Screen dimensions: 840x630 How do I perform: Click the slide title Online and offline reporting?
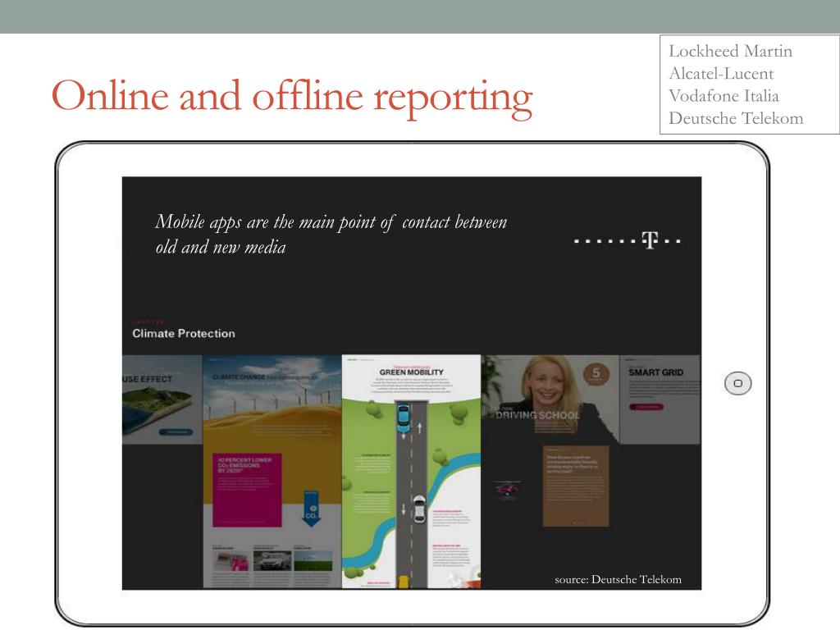pos(292,97)
